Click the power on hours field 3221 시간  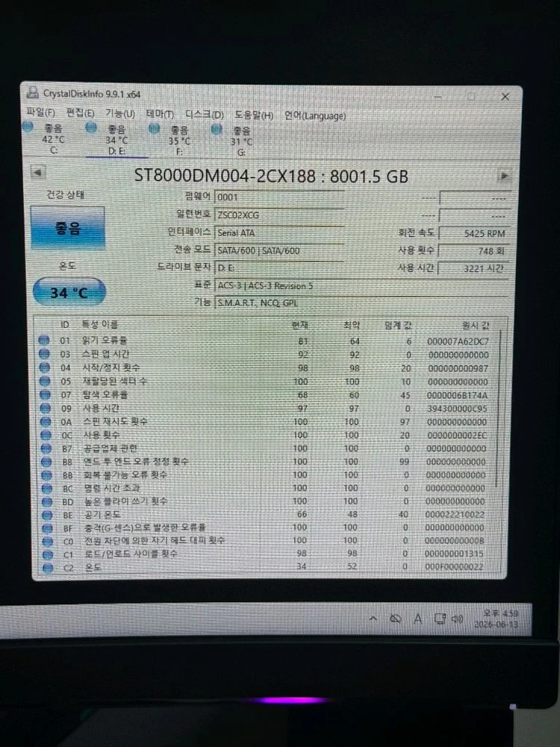[474, 268]
